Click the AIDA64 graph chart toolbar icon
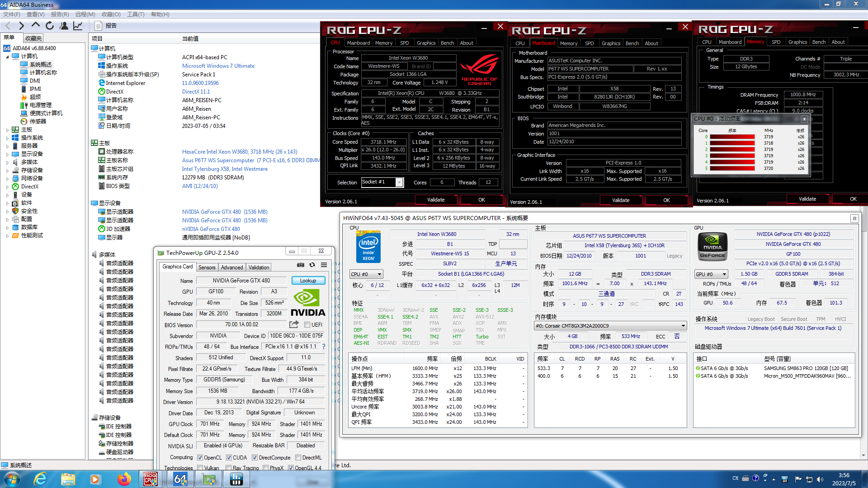Screen dimensions: 868x488 point(78,26)
